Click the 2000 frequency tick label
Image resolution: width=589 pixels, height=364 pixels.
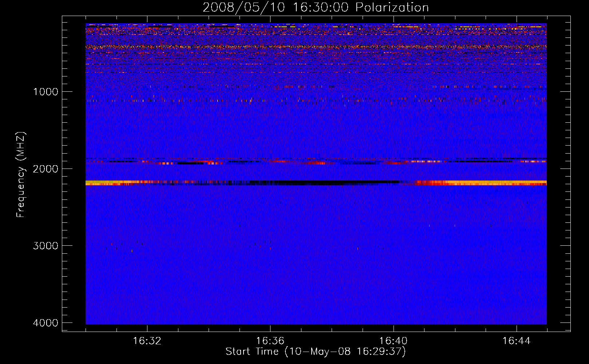pyautogui.click(x=46, y=169)
